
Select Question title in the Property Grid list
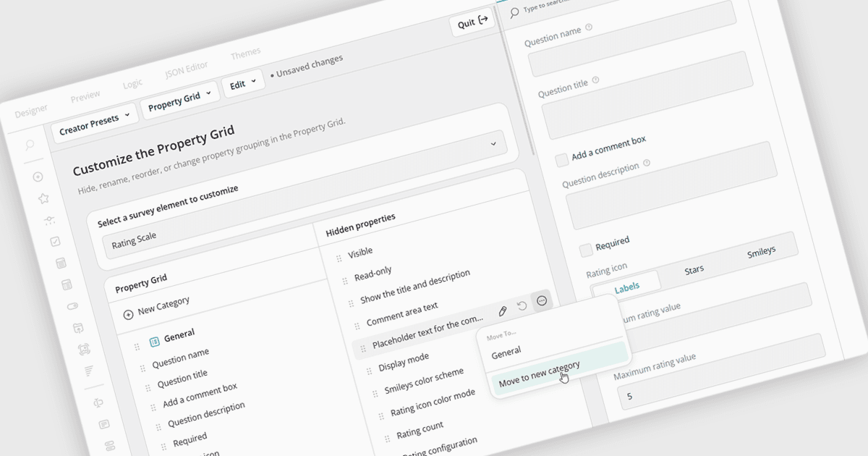[182, 379]
